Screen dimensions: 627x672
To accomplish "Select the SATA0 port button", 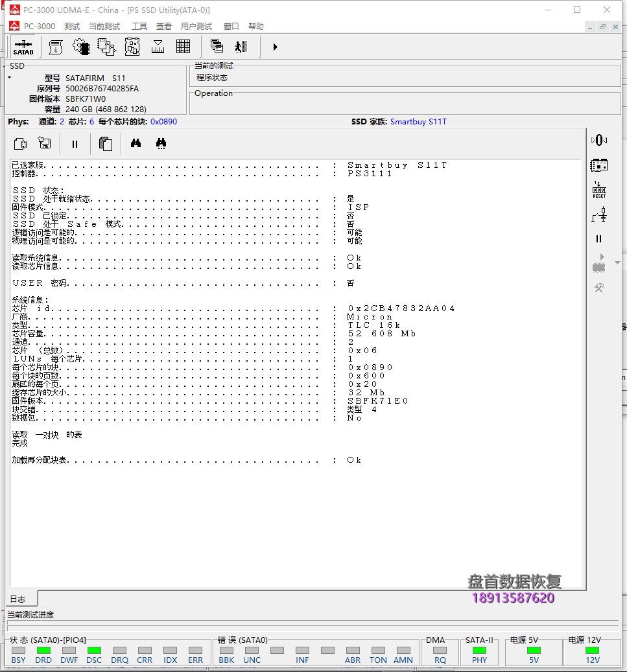I will pos(23,47).
